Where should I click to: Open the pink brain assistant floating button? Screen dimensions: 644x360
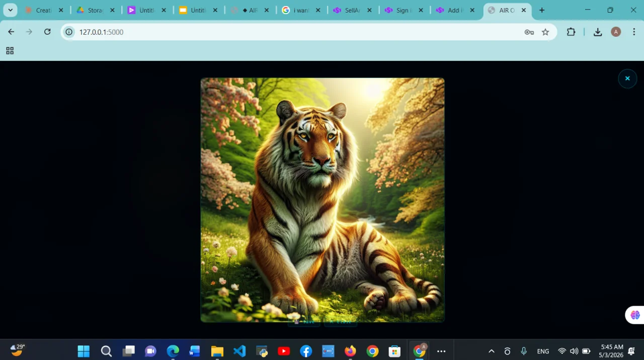635,315
